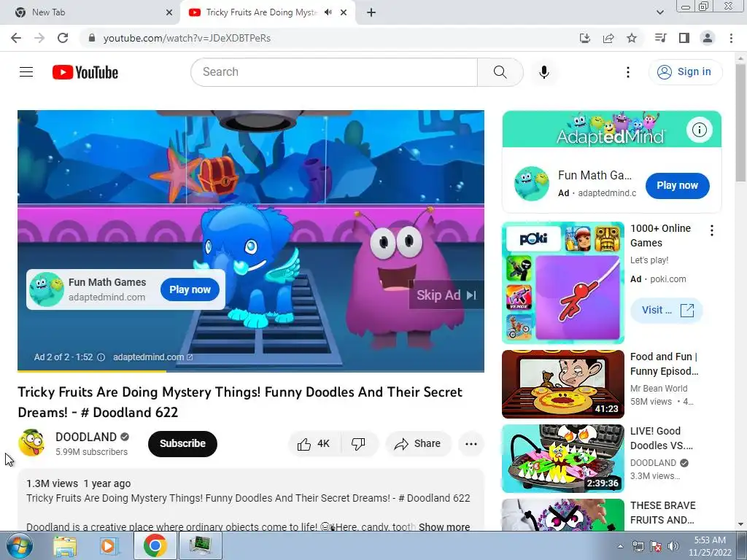Image resolution: width=747 pixels, height=560 pixels.
Task: Like the video (4K thumbs up)
Action: pyautogui.click(x=314, y=444)
